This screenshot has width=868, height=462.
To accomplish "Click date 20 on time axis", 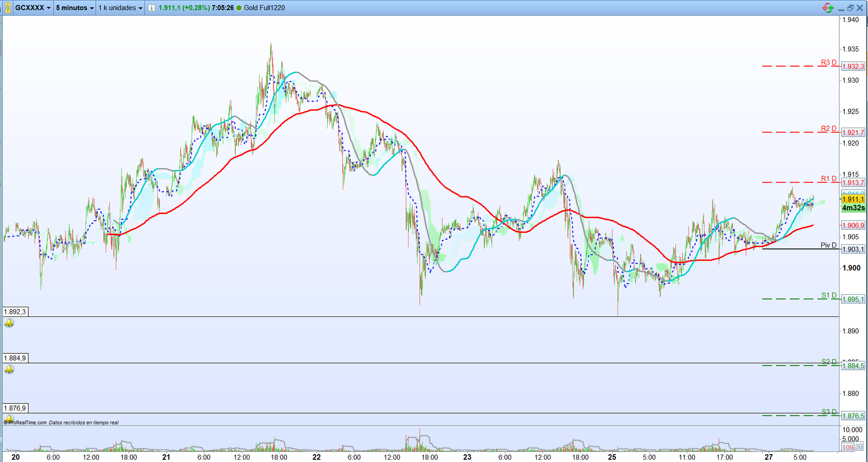I will click(15, 457).
